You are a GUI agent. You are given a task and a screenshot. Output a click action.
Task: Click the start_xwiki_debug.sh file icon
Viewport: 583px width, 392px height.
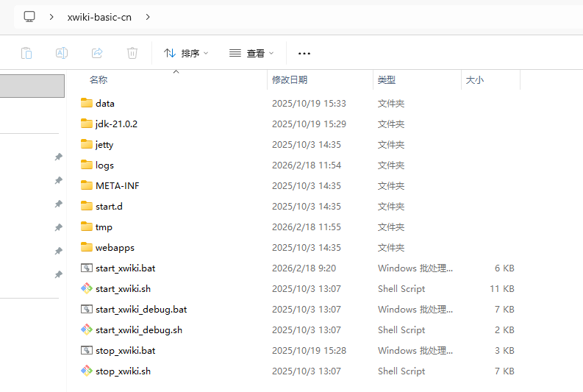[87, 329]
